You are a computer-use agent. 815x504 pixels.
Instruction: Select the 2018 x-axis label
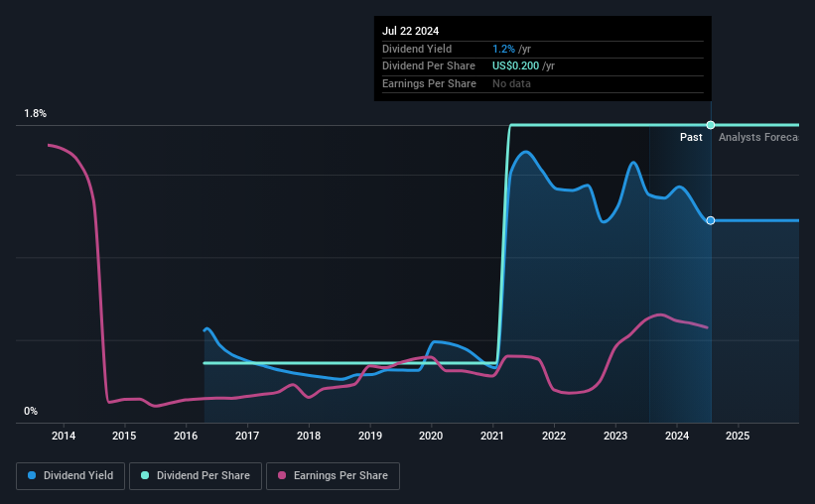point(309,436)
